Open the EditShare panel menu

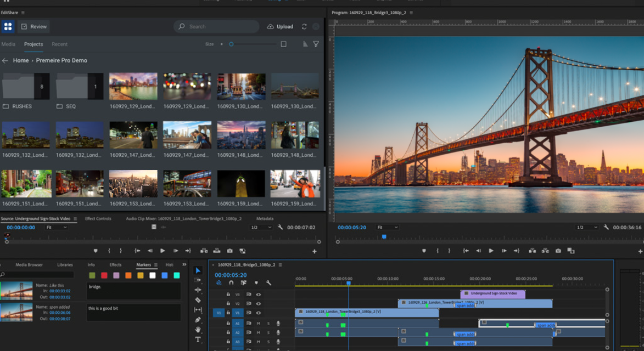point(23,13)
